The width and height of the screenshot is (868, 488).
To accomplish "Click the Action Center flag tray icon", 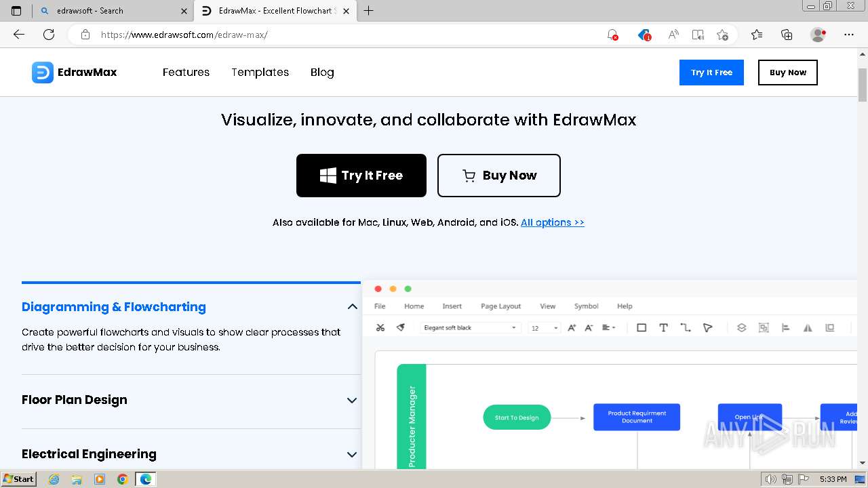I will pyautogui.click(x=802, y=479).
